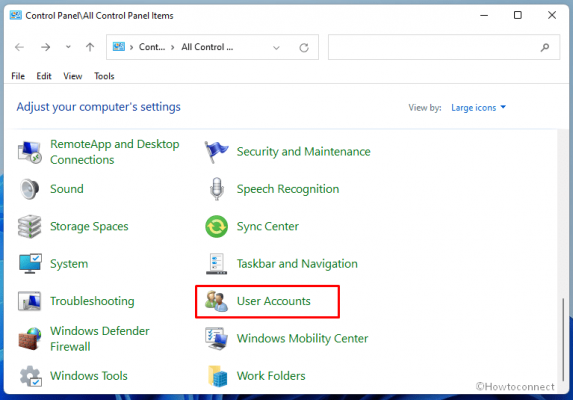Click the green Sync Center icon
573x400 pixels.
pos(216,226)
